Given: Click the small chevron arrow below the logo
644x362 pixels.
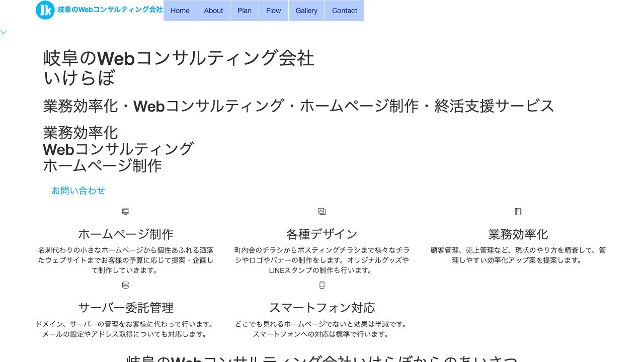Looking at the screenshot, I should pos(4,32).
